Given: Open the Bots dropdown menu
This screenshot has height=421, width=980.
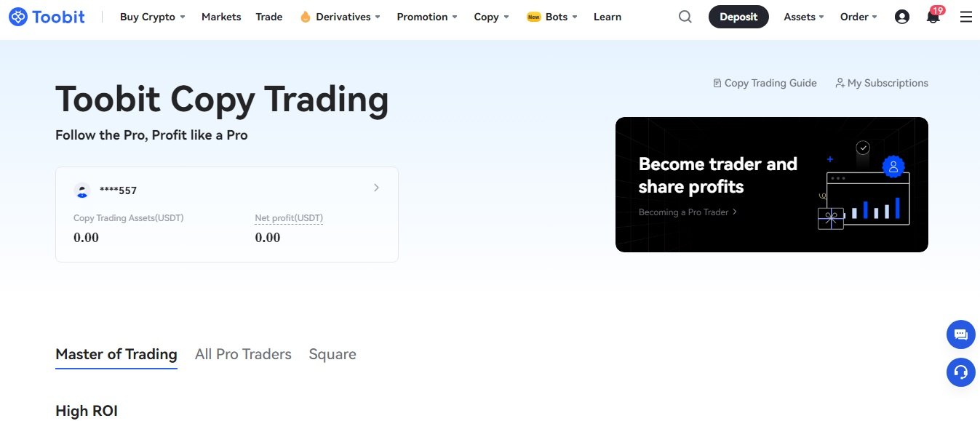Looking at the screenshot, I should (551, 17).
